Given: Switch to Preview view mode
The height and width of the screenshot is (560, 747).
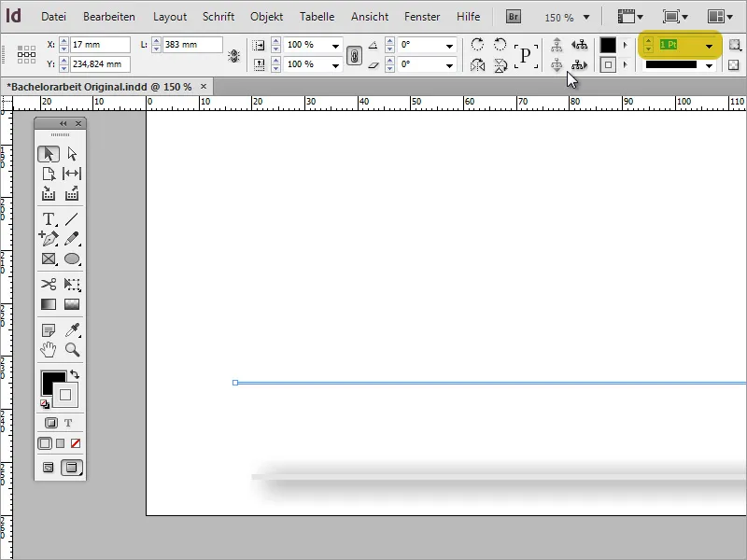Looking at the screenshot, I should pyautogui.click(x=72, y=468).
